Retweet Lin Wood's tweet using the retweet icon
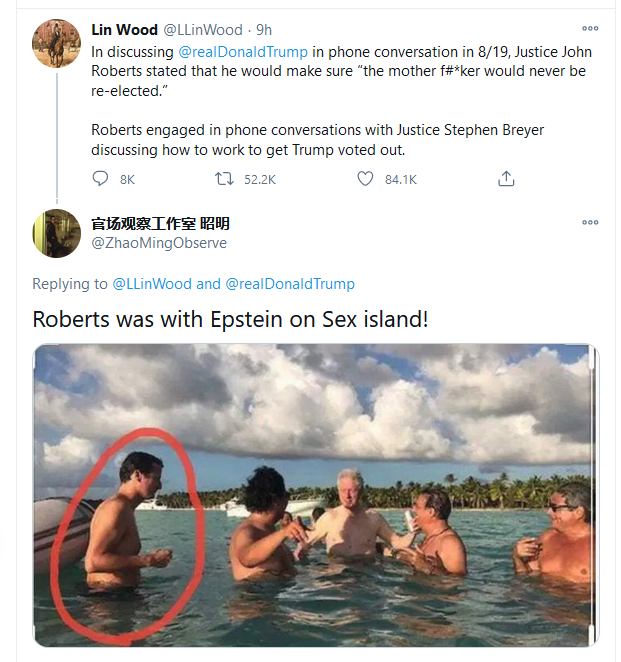This screenshot has height=662, width=621. (x=226, y=179)
